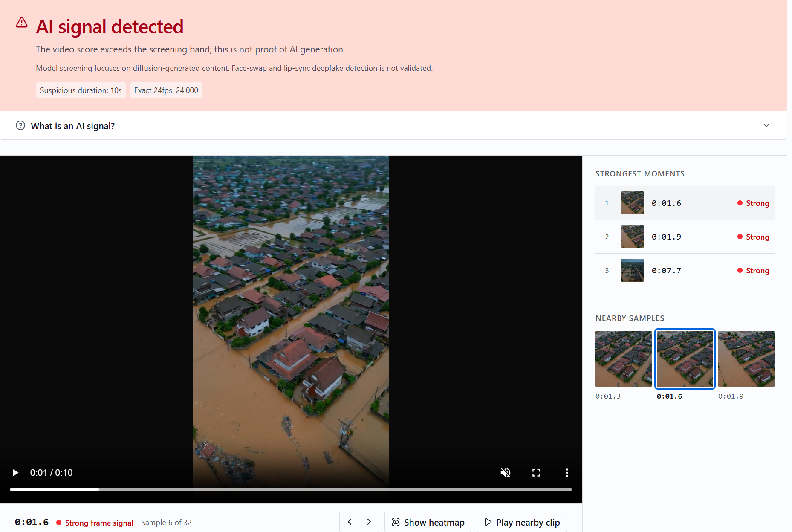Select strongest moment at 0:01.9
Viewport: 792px width, 532px height.
(x=685, y=237)
